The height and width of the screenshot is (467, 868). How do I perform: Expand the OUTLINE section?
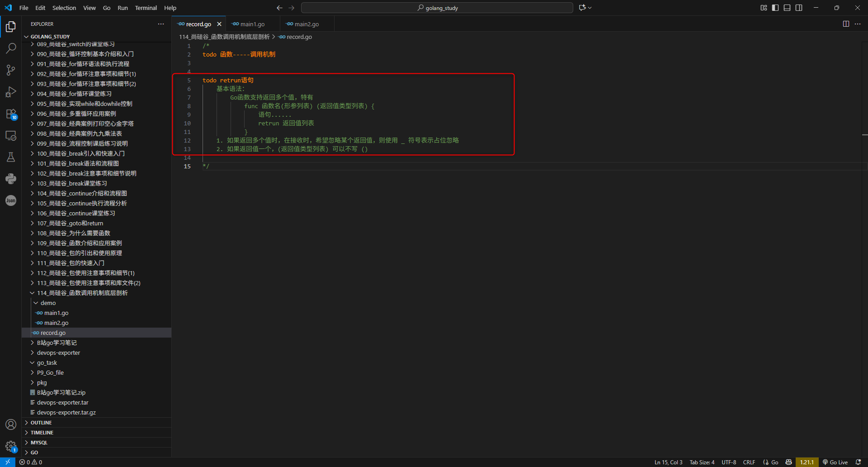pyautogui.click(x=97, y=423)
